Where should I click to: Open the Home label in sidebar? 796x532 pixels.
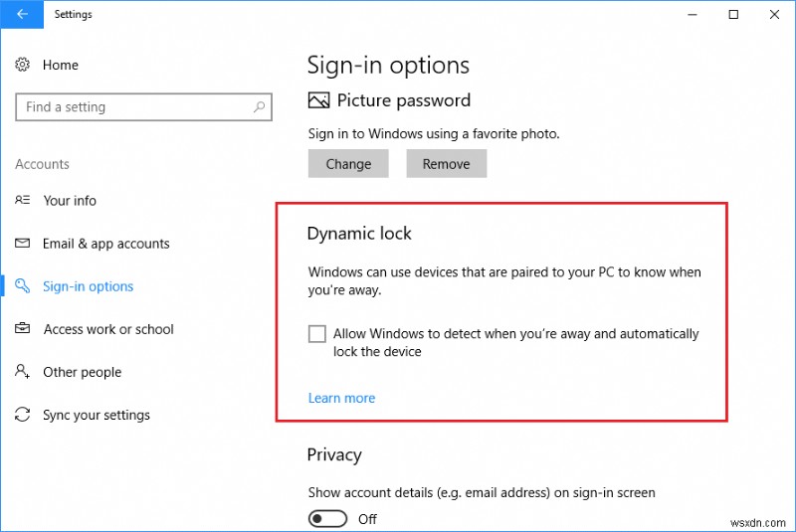click(x=61, y=65)
